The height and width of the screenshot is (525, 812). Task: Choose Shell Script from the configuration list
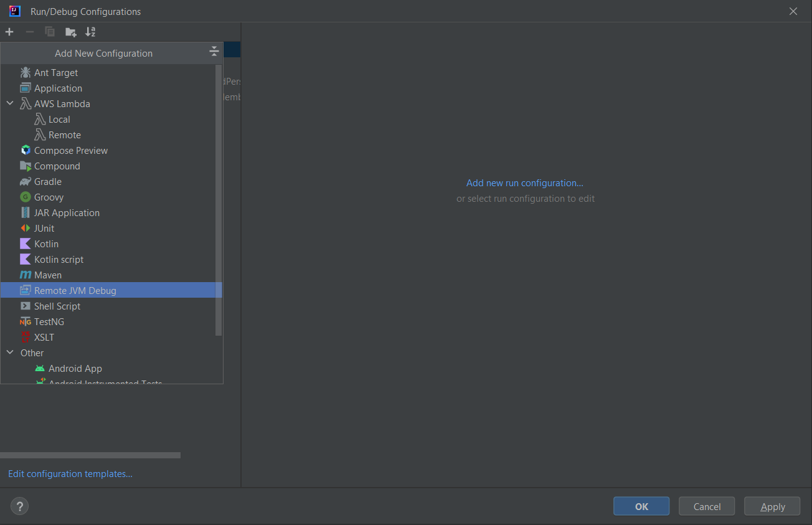click(57, 306)
